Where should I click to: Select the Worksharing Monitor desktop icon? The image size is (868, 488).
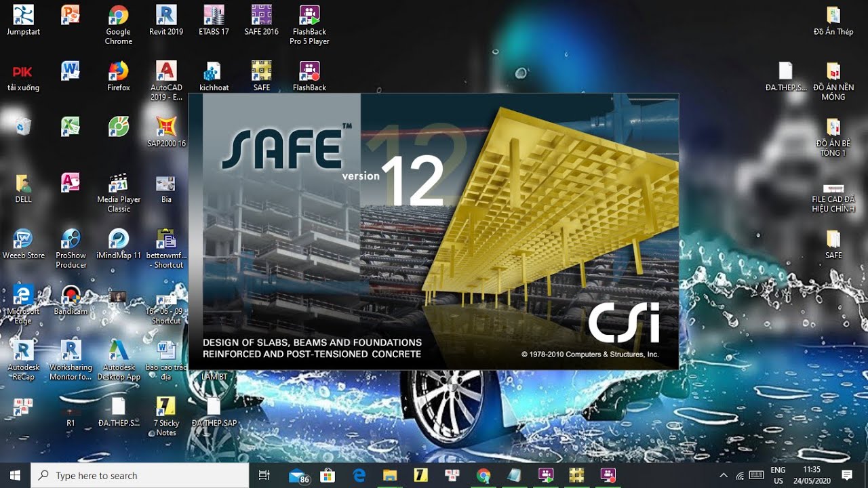click(71, 361)
